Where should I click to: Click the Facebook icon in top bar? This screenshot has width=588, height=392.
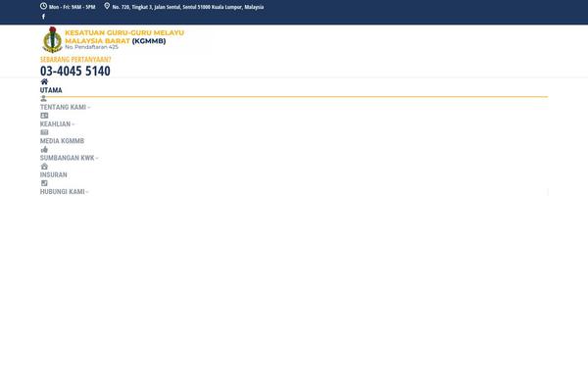click(43, 17)
